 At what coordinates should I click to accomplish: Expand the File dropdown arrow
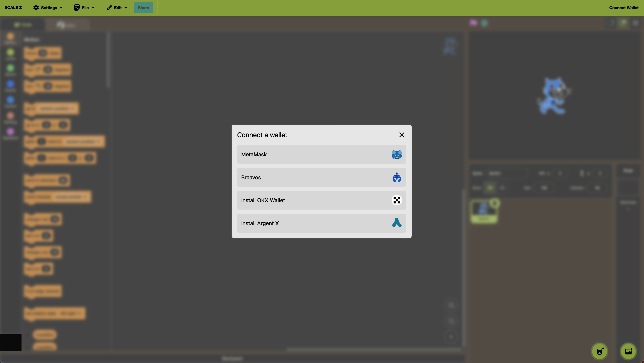[x=93, y=8]
